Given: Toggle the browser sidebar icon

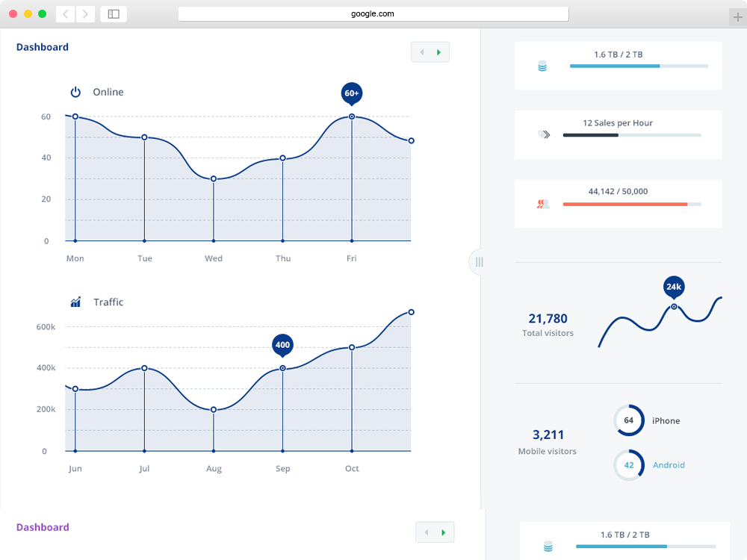Looking at the screenshot, I should (x=114, y=13).
